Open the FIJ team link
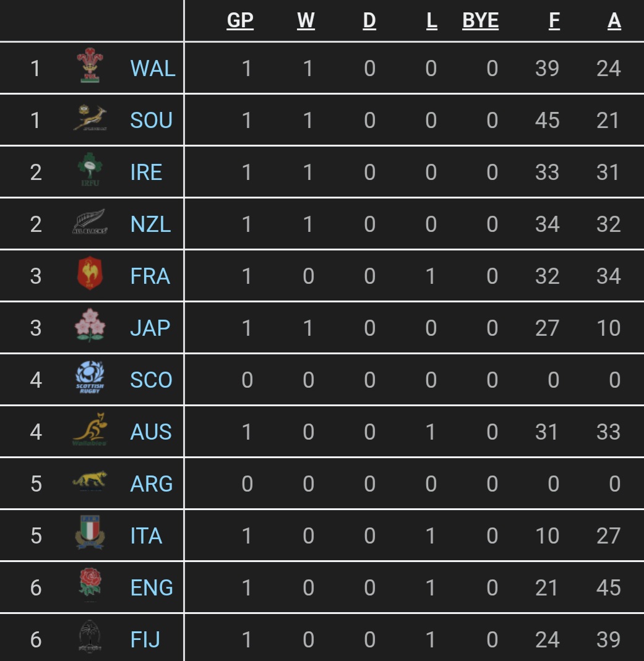Viewport: 644px width, 661px height. click(145, 639)
